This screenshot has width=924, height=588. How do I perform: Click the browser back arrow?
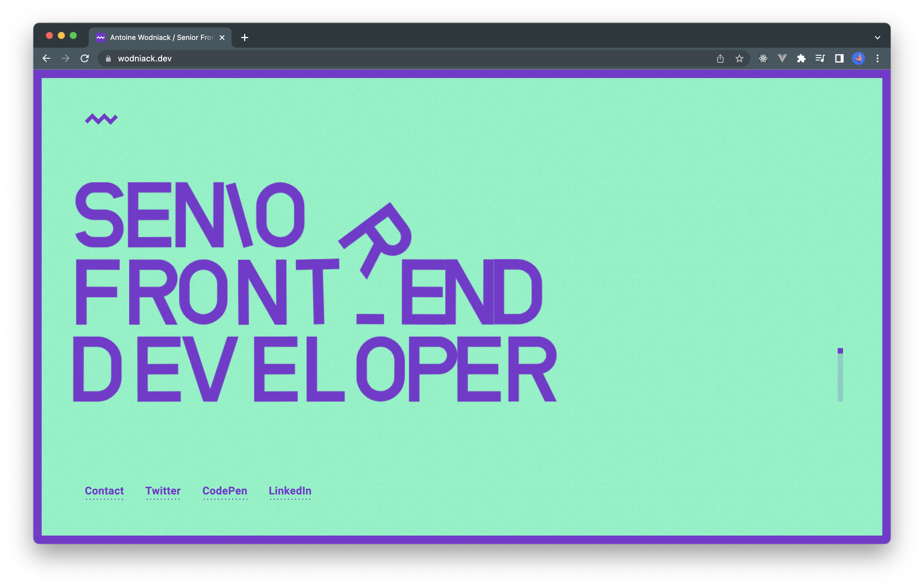pyautogui.click(x=46, y=58)
